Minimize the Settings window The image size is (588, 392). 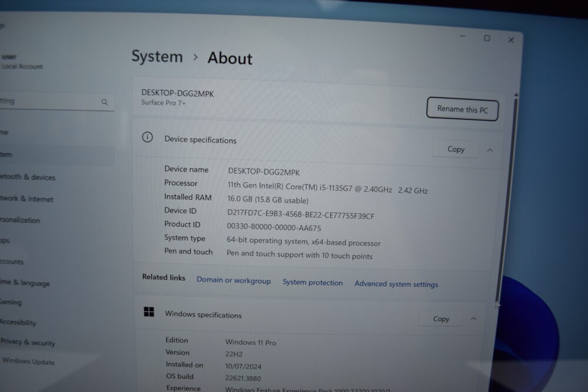(462, 36)
